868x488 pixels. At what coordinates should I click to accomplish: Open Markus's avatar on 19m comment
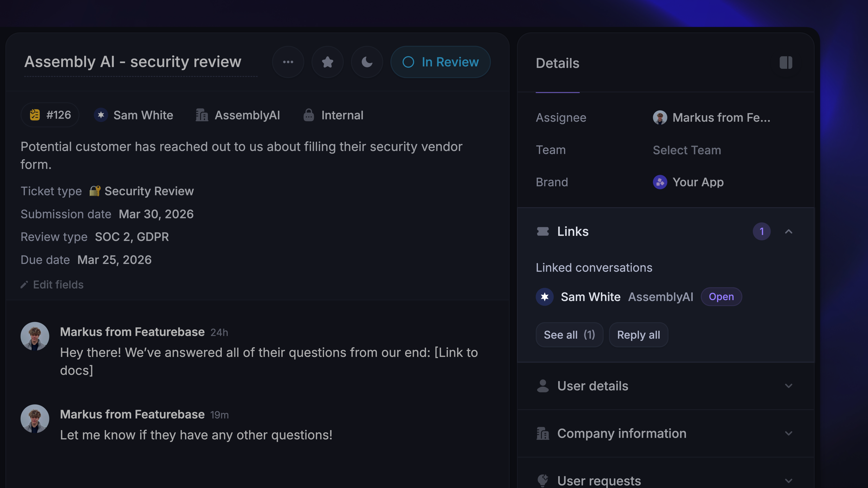point(35,419)
